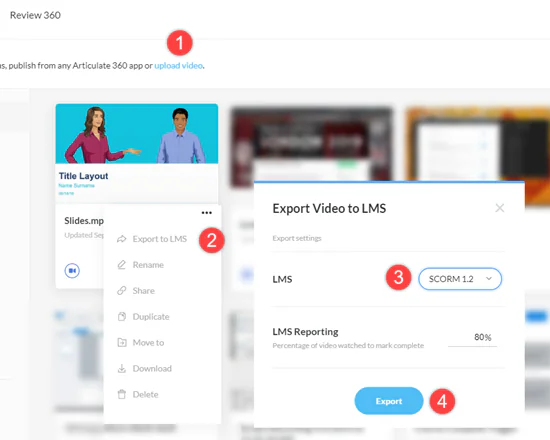550x440 pixels.
Task: Click the Export settings label
Action: click(x=297, y=238)
